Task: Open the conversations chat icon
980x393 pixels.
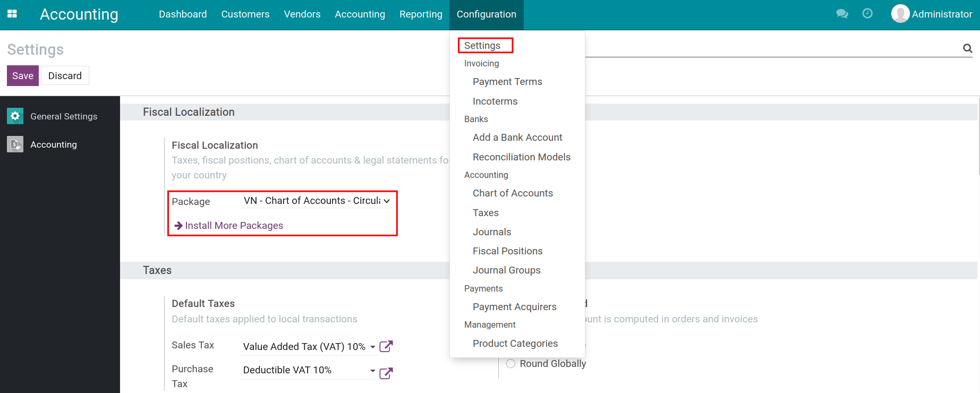Action: [x=842, y=14]
